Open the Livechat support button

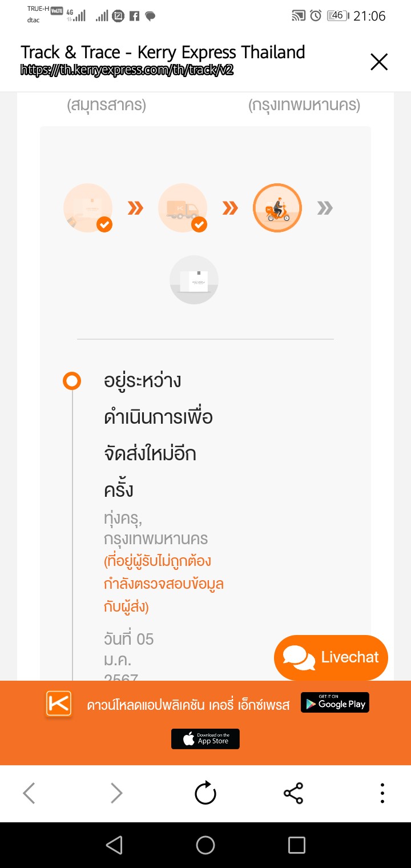[x=331, y=657]
